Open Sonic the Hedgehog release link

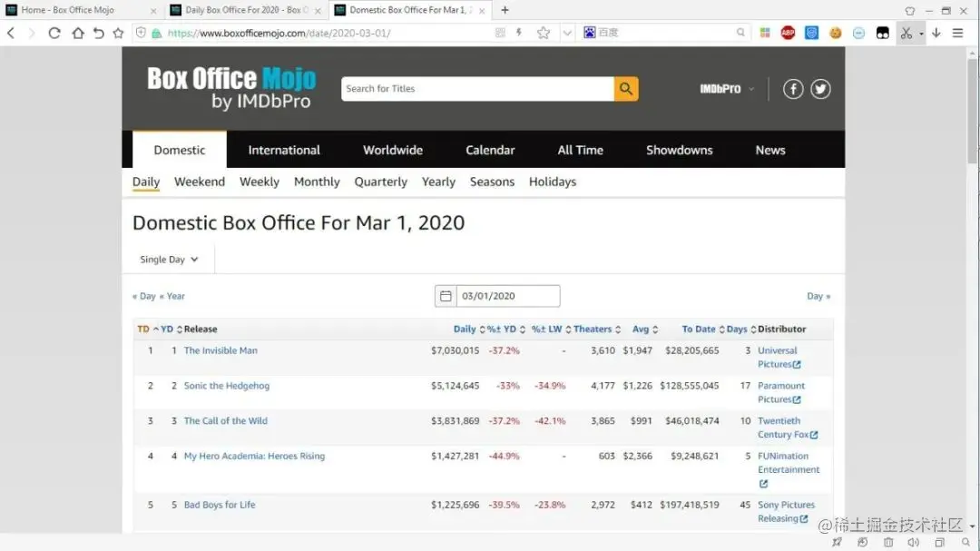tap(227, 386)
